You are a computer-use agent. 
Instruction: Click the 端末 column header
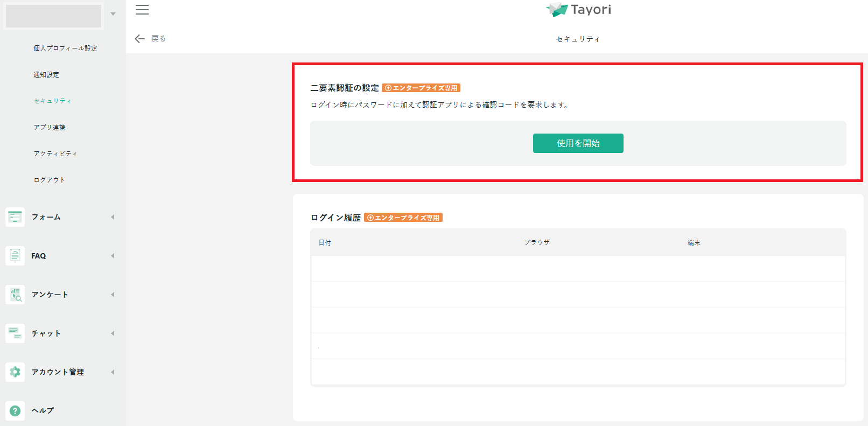click(x=694, y=242)
